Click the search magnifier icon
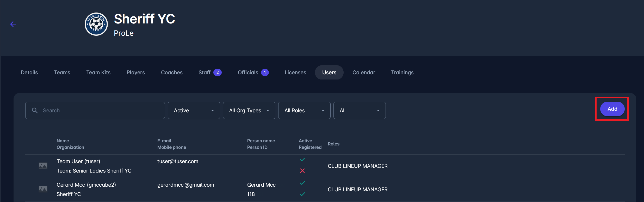This screenshot has height=202, width=644. (x=35, y=111)
